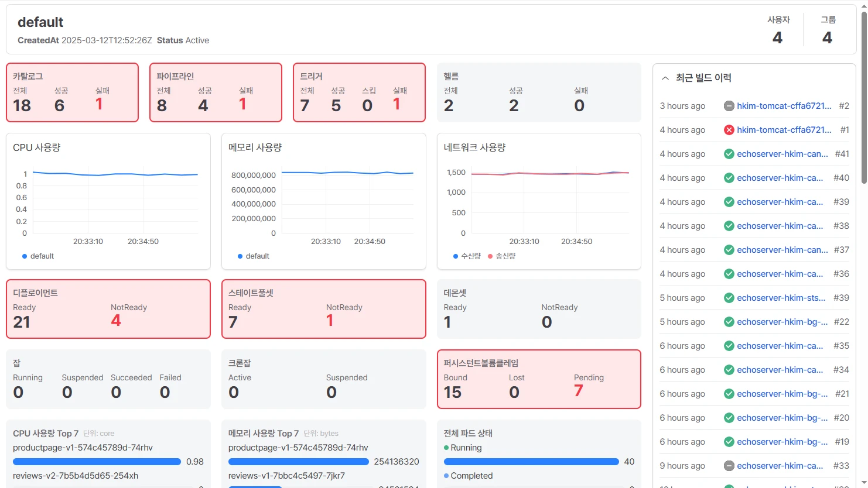Open the 헬름 summary card
The width and height of the screenshot is (868, 488).
539,92
